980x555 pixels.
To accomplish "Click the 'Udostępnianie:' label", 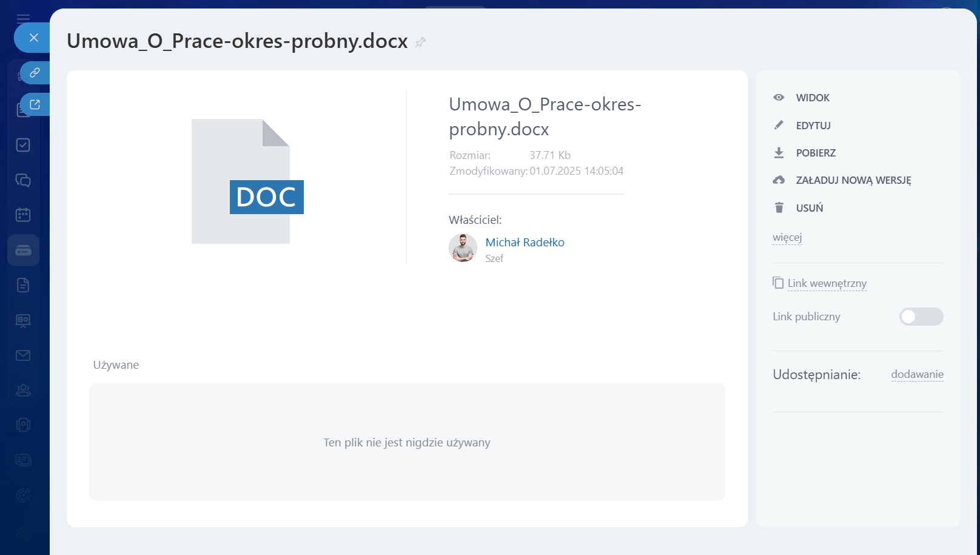I will point(816,374).
